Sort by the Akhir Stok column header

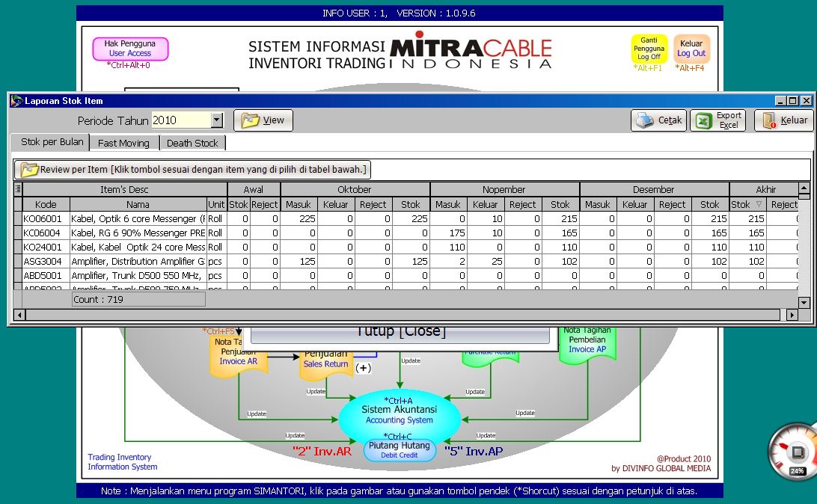click(x=747, y=205)
